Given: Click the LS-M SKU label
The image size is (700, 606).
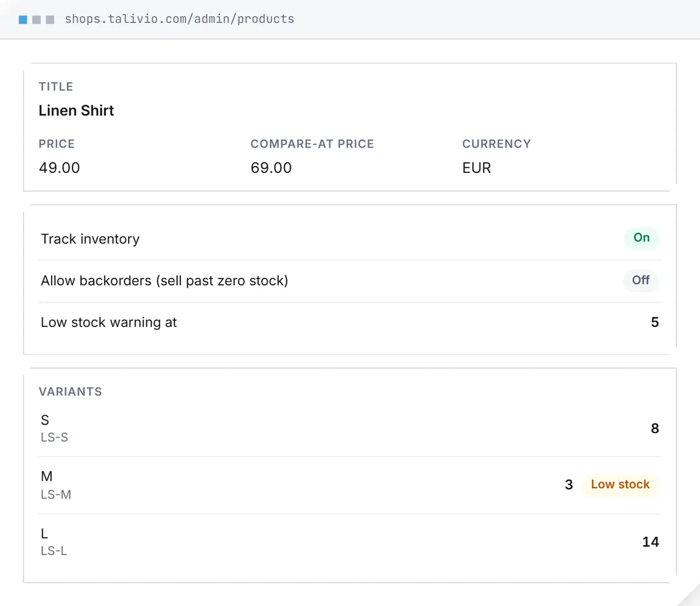Looking at the screenshot, I should [56, 495].
